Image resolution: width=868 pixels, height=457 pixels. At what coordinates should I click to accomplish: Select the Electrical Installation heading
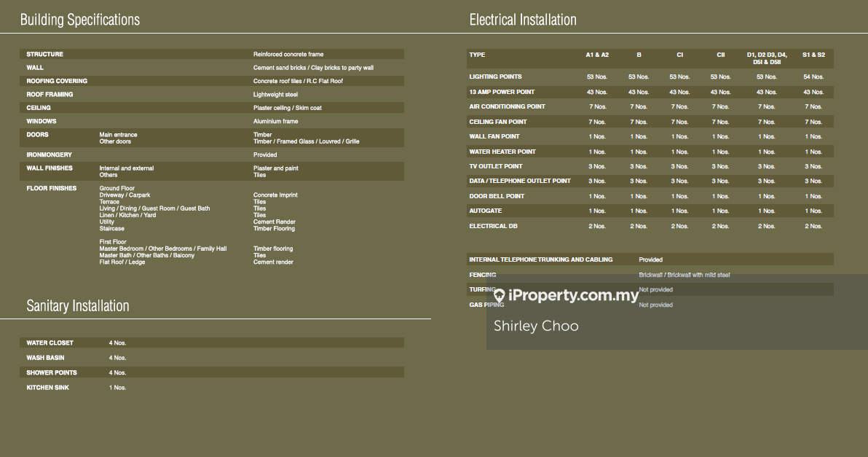click(x=523, y=20)
